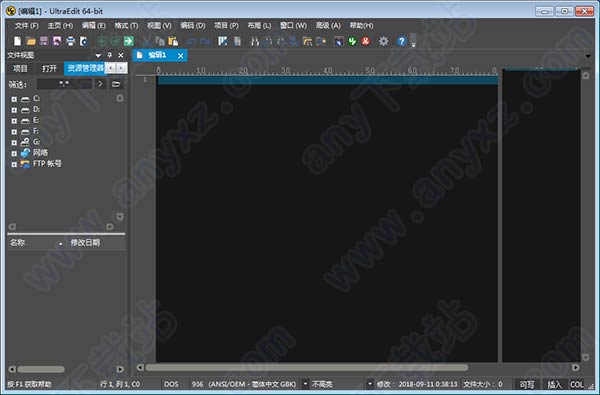Click the Print toolbar icon
Viewport: 600px width, 395px height.
click(70, 41)
